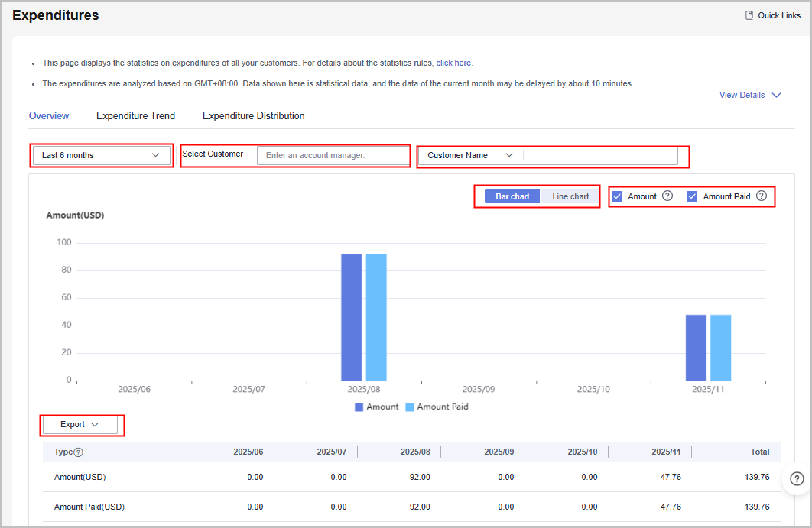Screen dimensions: 812x528
Task: Switch to Line chart view
Action: click(x=570, y=196)
